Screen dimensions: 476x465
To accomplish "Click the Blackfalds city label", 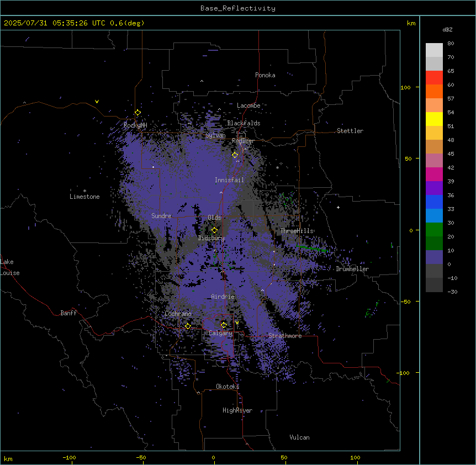I will pyautogui.click(x=244, y=123).
